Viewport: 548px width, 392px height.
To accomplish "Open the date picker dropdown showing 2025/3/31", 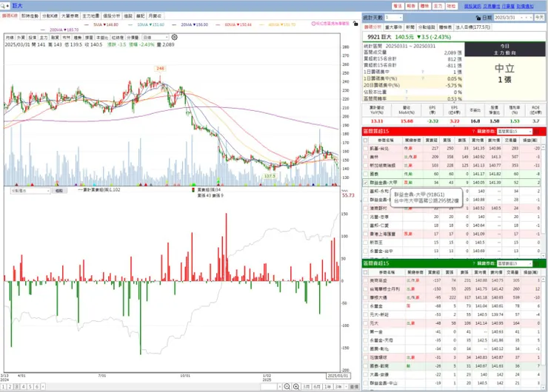I will (x=513, y=18).
